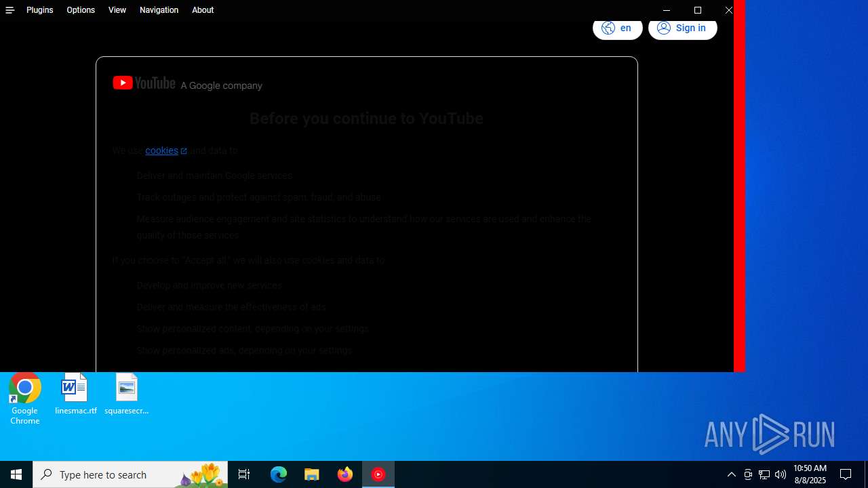Open the View menu
868x488 pixels.
[x=117, y=10]
